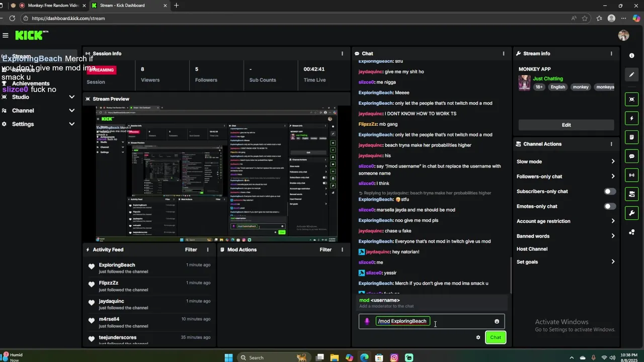Expand the Studio sidebar section
This screenshot has width=644, height=362.
pyautogui.click(x=38, y=97)
